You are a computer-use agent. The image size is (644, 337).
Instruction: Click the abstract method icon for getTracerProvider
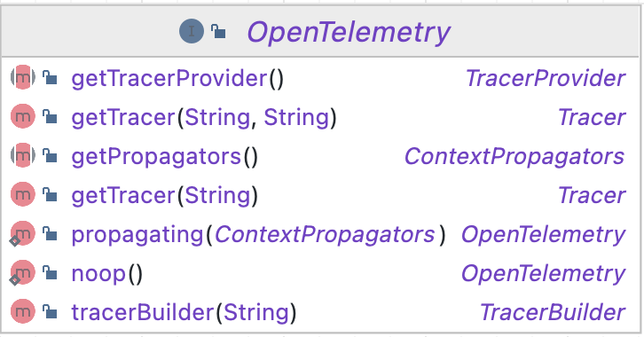coord(22,77)
